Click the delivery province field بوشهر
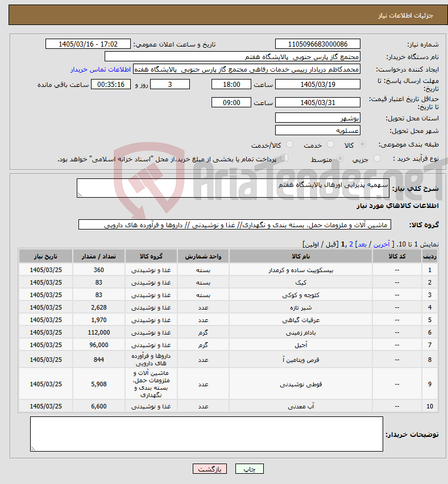 [x=318, y=118]
